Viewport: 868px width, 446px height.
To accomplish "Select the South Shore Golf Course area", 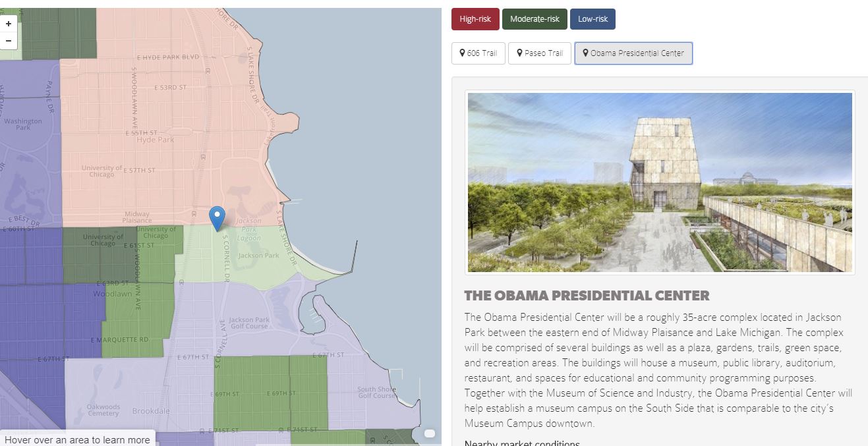I will click(x=376, y=393).
